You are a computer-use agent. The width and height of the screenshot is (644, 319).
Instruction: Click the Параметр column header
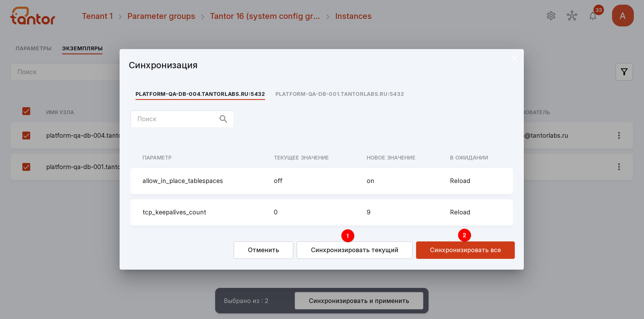[x=157, y=157]
